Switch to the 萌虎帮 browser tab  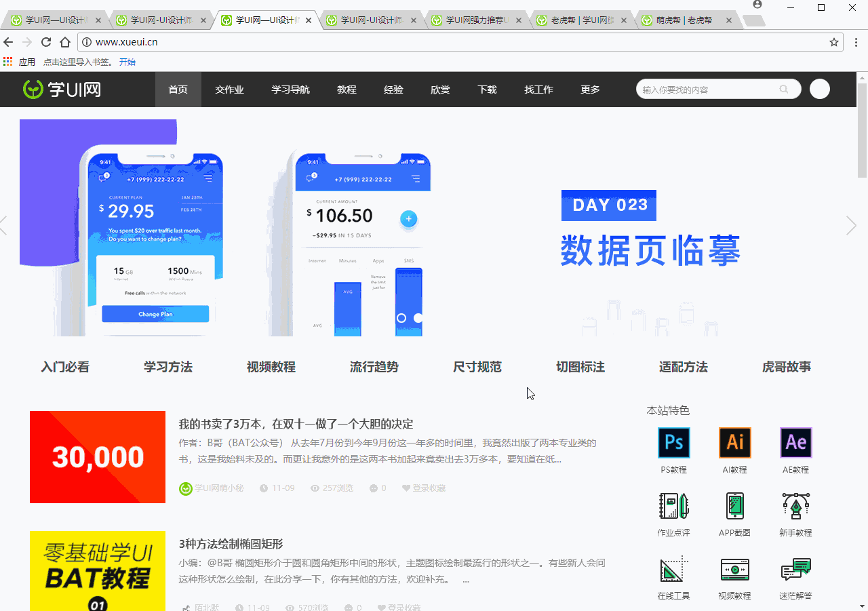[682, 20]
